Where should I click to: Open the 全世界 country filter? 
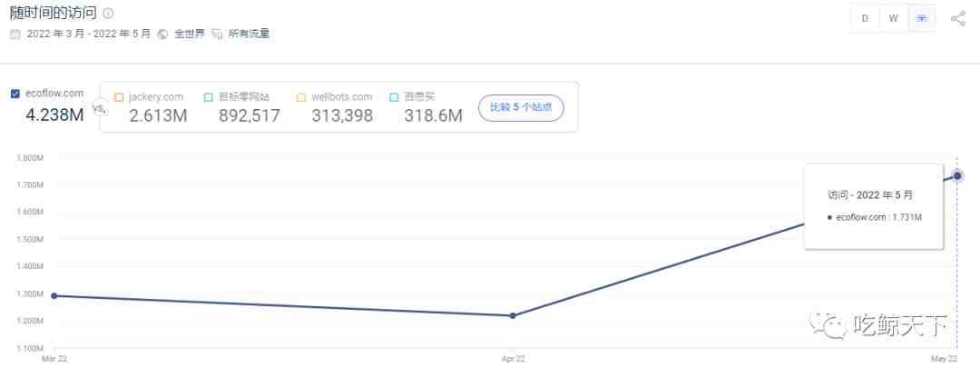[189, 34]
